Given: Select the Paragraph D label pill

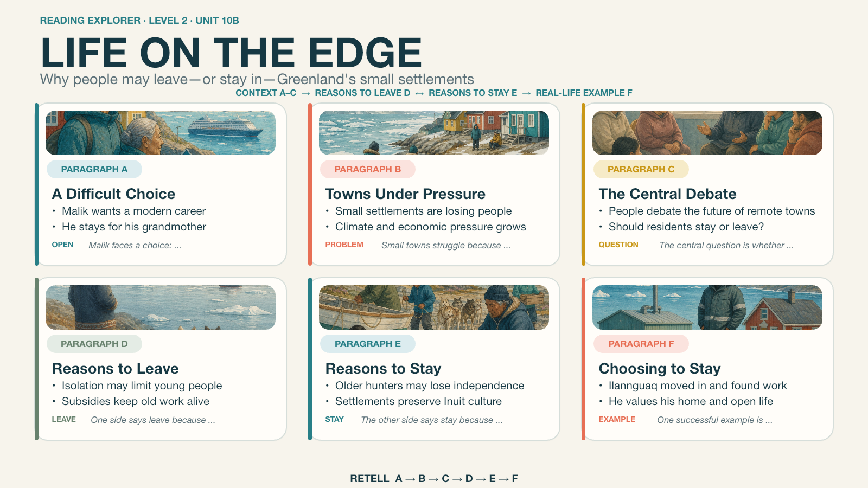Looking at the screenshot, I should [94, 344].
